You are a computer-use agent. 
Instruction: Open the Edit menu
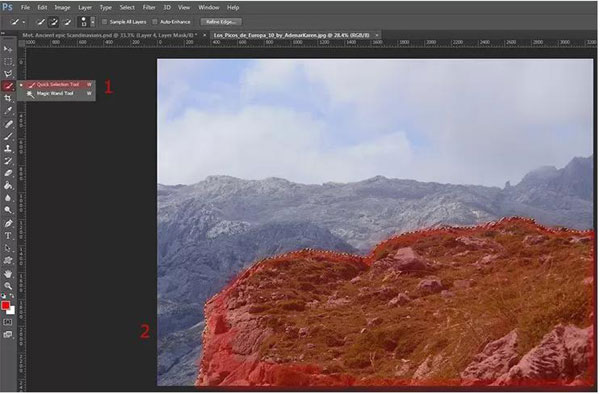[42, 7]
